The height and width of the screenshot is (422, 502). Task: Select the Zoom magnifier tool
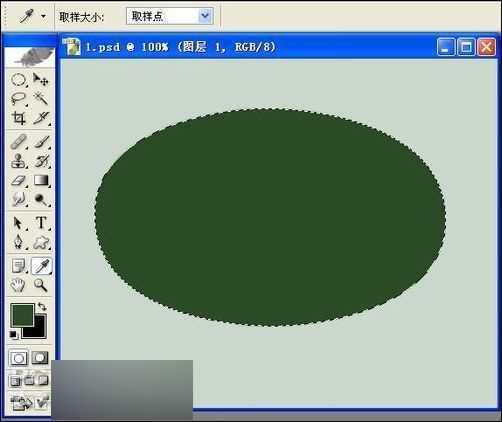click(41, 285)
